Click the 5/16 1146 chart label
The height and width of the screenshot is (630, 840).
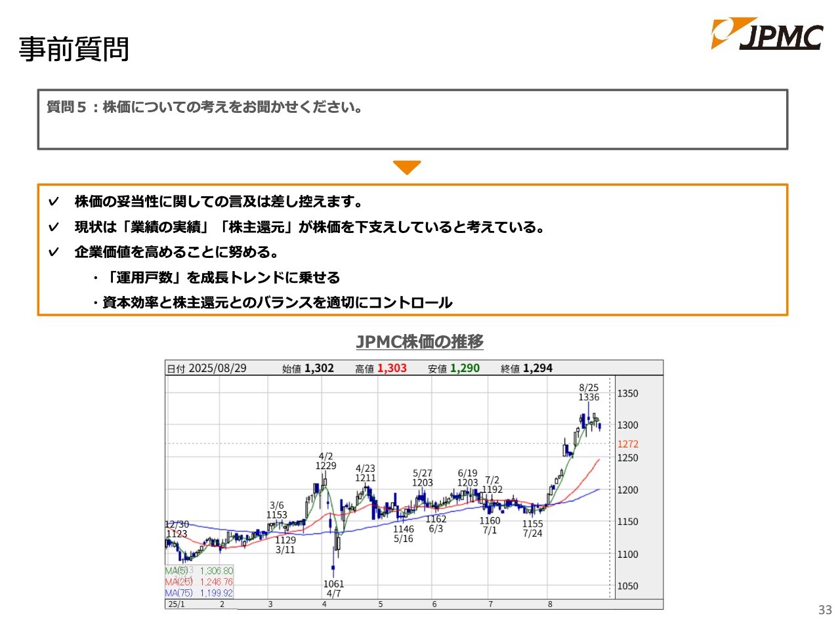(404, 534)
